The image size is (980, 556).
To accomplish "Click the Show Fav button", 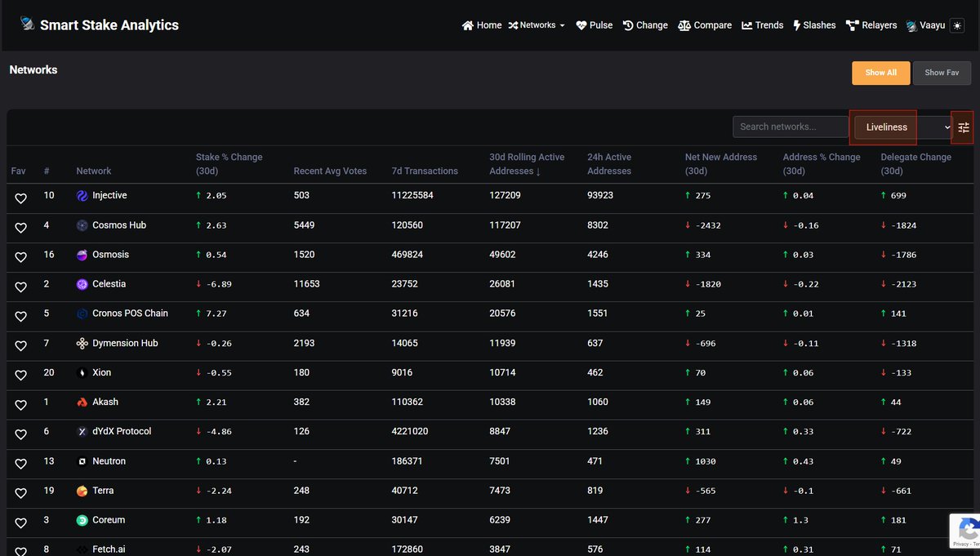I will tap(942, 73).
